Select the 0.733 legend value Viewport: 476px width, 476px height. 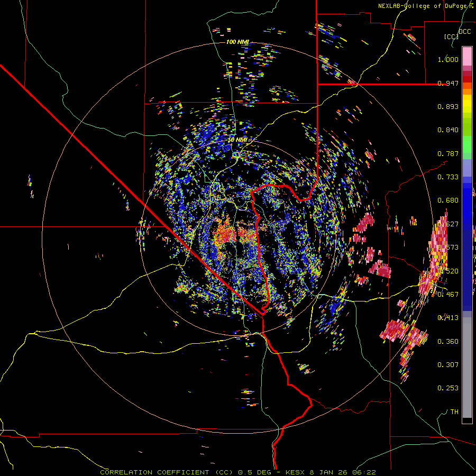pos(448,177)
